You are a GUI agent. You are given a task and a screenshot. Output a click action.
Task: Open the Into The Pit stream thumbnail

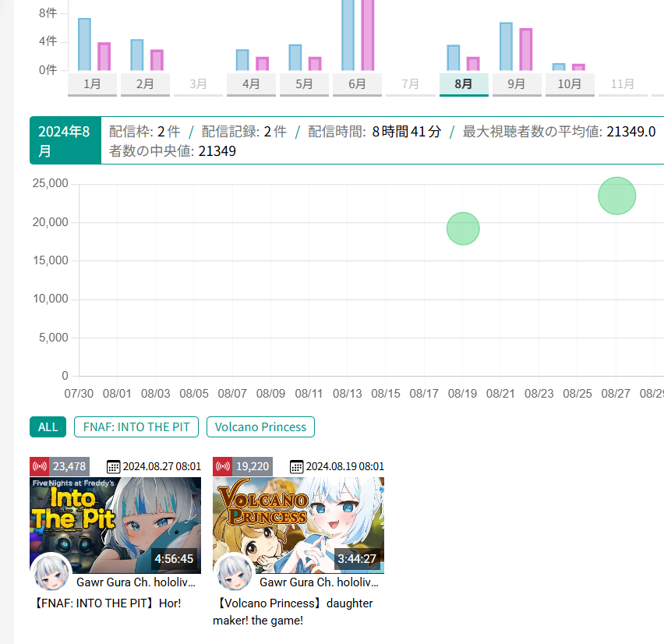pyautogui.click(x=115, y=525)
